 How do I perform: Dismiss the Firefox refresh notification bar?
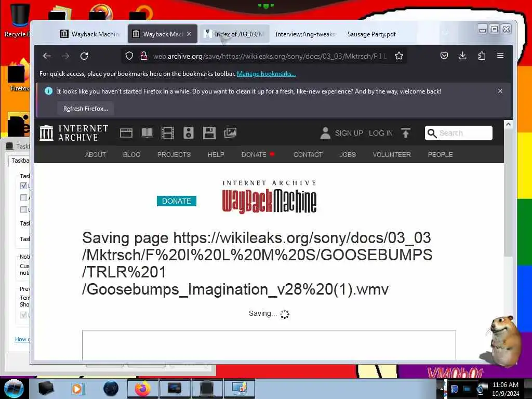click(x=500, y=91)
